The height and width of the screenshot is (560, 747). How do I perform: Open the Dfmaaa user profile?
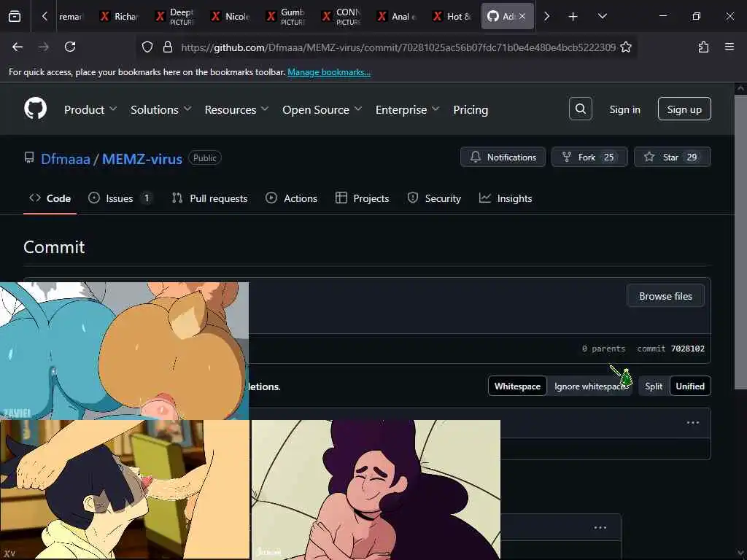[x=65, y=158]
